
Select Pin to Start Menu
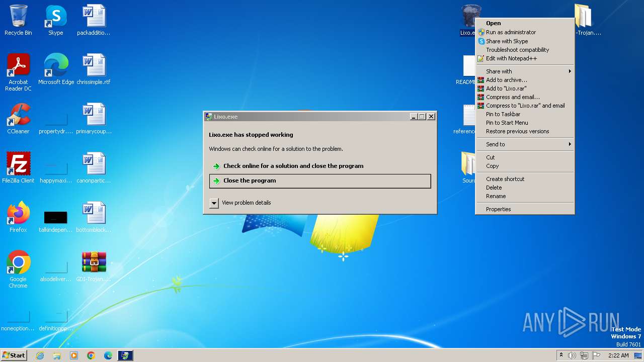pos(525,123)
